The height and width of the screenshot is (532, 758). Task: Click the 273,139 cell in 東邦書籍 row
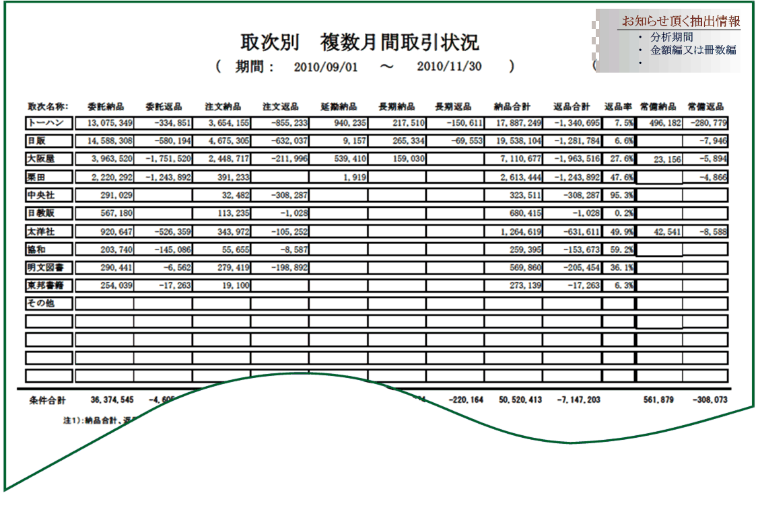514,285
